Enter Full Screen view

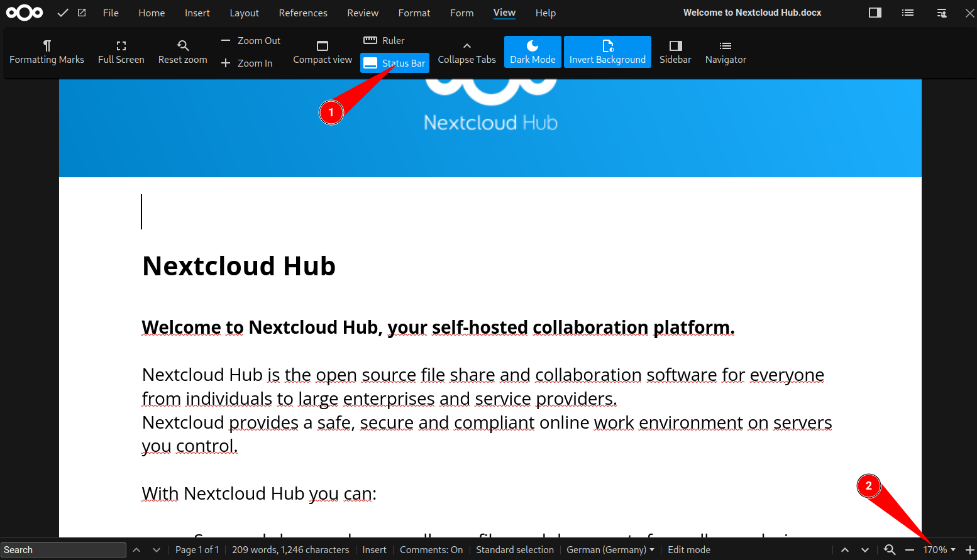(121, 52)
